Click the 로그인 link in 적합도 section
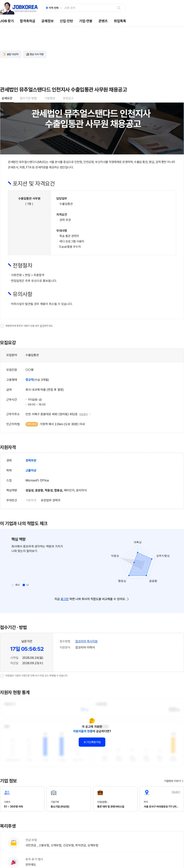184x868 pixels. (64, 599)
